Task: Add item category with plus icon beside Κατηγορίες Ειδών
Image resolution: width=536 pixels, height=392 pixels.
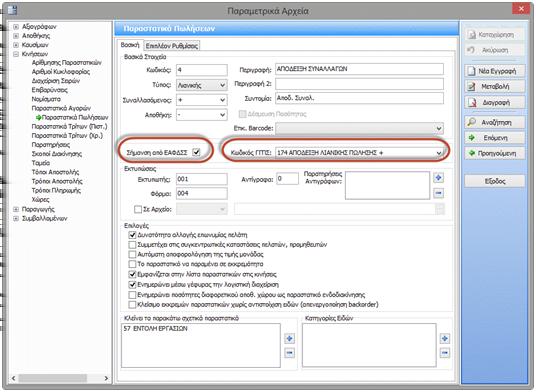Action: pos(444,338)
